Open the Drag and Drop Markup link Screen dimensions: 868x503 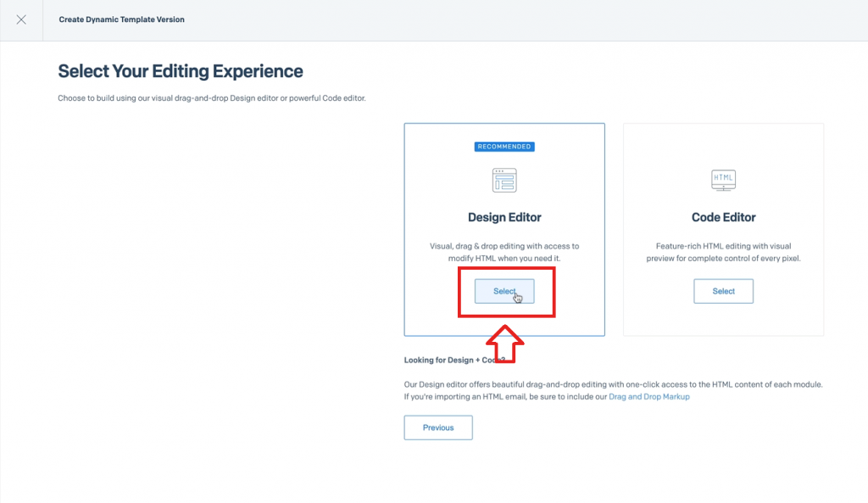[x=649, y=397]
